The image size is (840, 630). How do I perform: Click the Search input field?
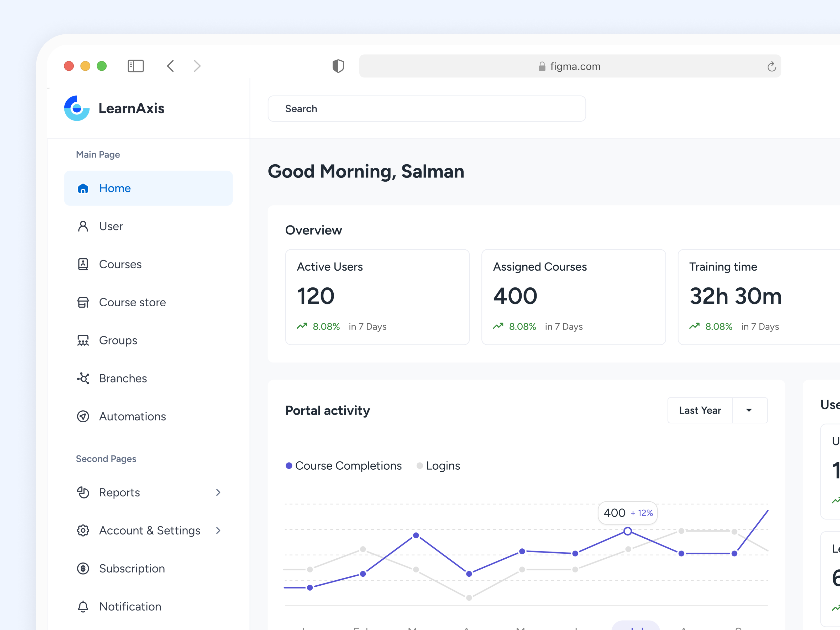click(426, 109)
